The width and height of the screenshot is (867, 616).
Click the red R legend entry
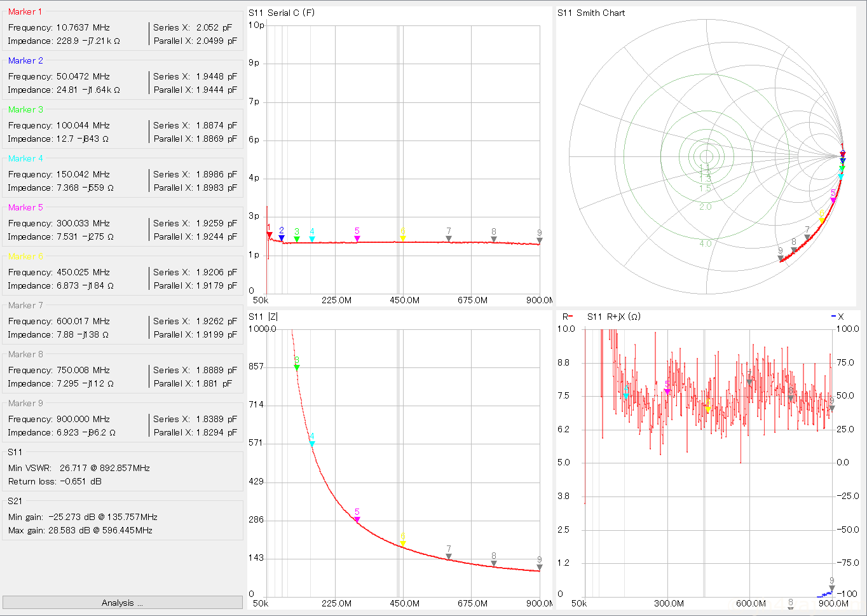[x=567, y=317]
